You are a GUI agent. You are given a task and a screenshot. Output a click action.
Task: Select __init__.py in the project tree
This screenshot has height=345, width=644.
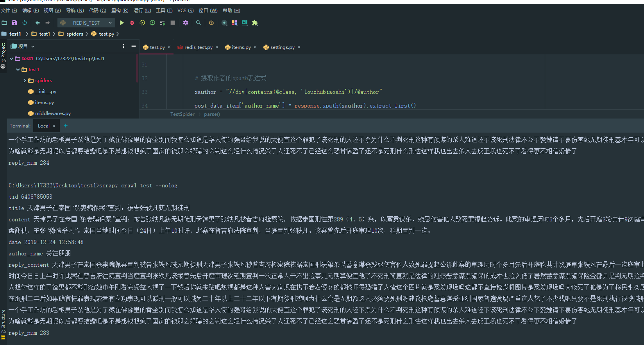(42, 92)
